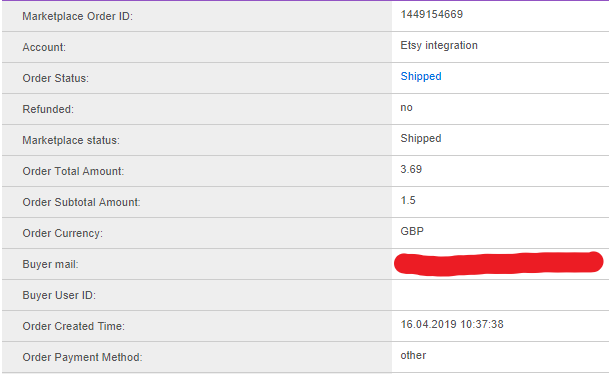Select the GBP order currency value
This screenshot has width=609, height=374.
412,231
